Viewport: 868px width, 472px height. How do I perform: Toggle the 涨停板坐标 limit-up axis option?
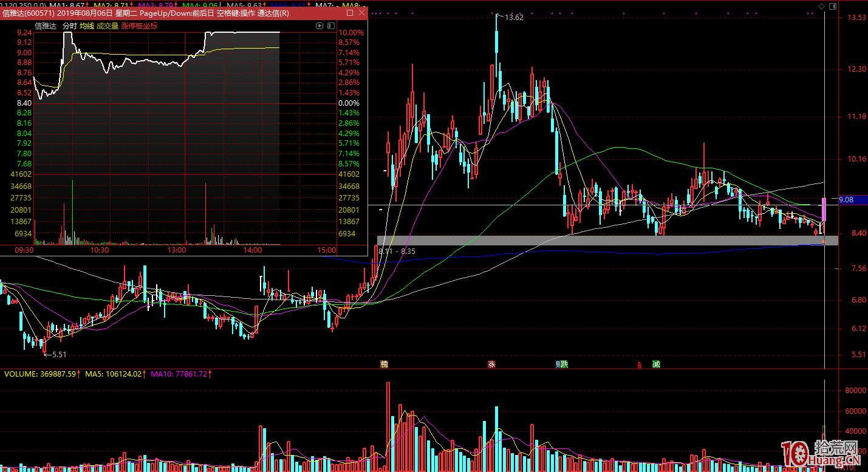(139, 26)
